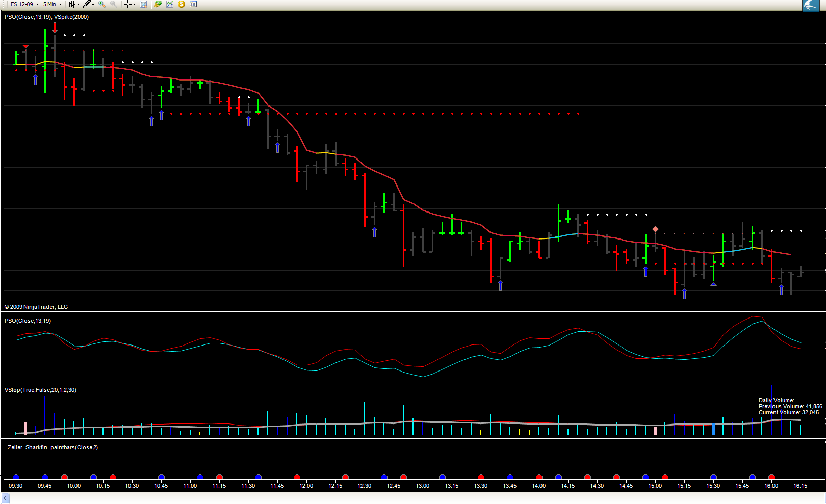Open the gold dollar coin strategies icon

[182, 4]
